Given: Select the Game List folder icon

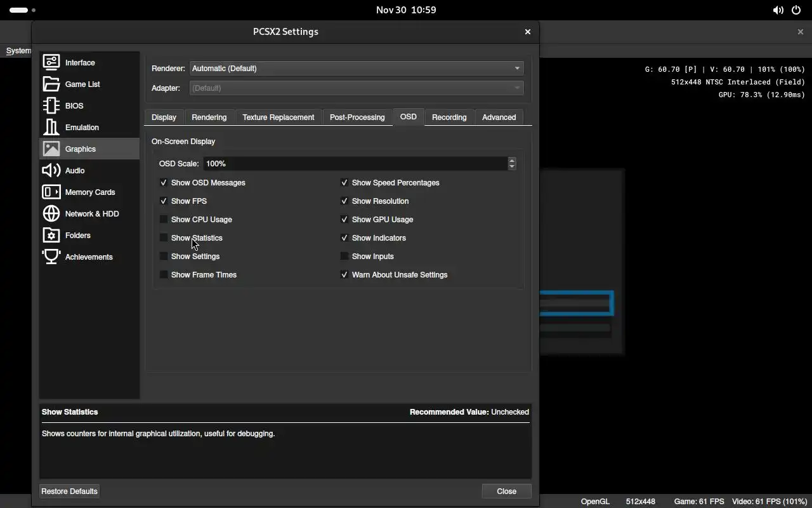Looking at the screenshot, I should pos(51,84).
